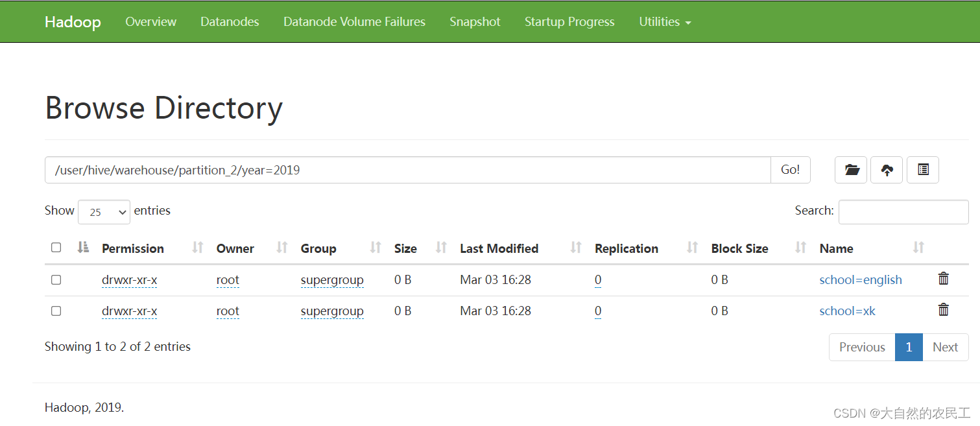Open the school=english directory link

tap(861, 279)
